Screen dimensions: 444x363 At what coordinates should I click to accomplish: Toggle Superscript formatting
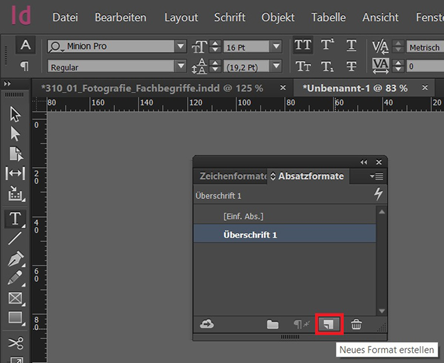(327, 45)
